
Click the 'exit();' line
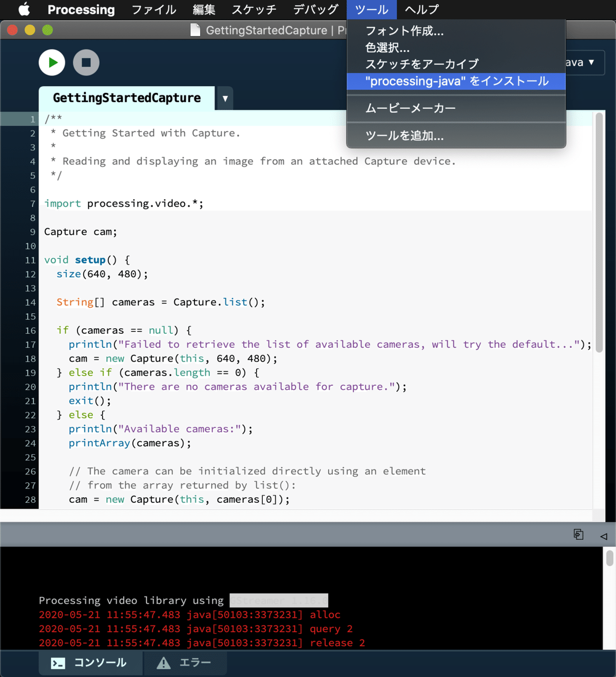(90, 401)
